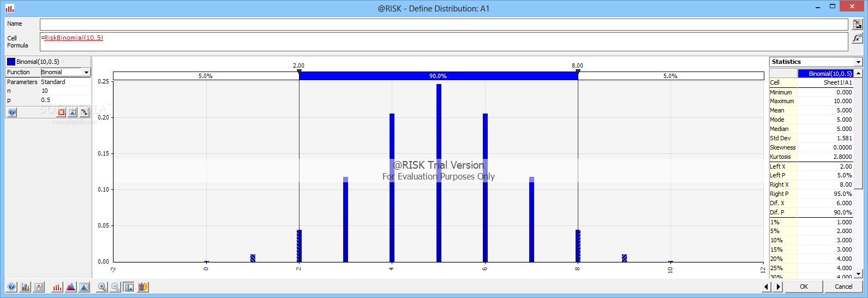This screenshot has width=868, height=298.
Task: Click the fx formula icon beside Cell Formula
Action: click(x=858, y=38)
